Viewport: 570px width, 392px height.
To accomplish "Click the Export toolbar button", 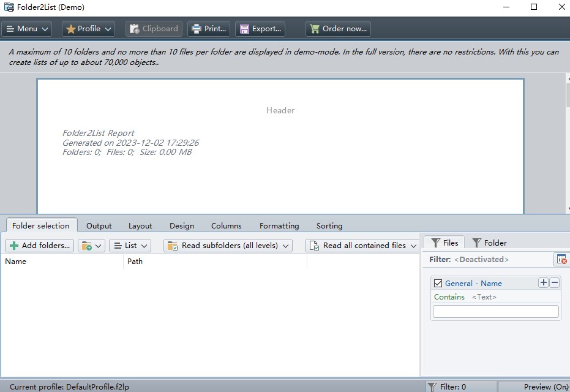I will 260,29.
